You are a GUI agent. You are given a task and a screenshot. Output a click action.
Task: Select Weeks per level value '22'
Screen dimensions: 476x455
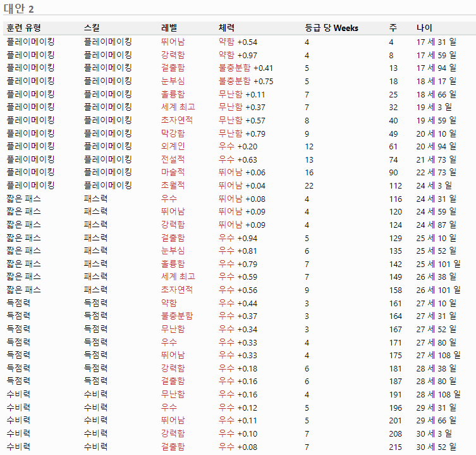(x=309, y=185)
